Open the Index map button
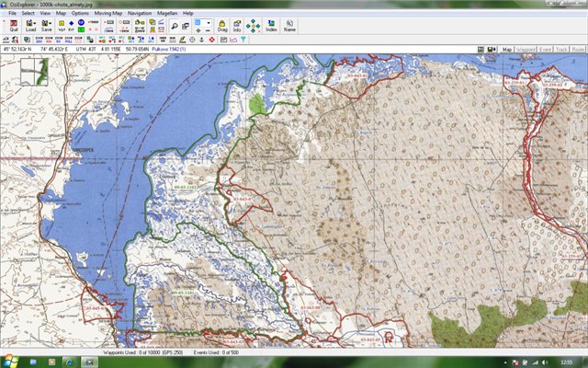The image size is (588, 368). 271,26
